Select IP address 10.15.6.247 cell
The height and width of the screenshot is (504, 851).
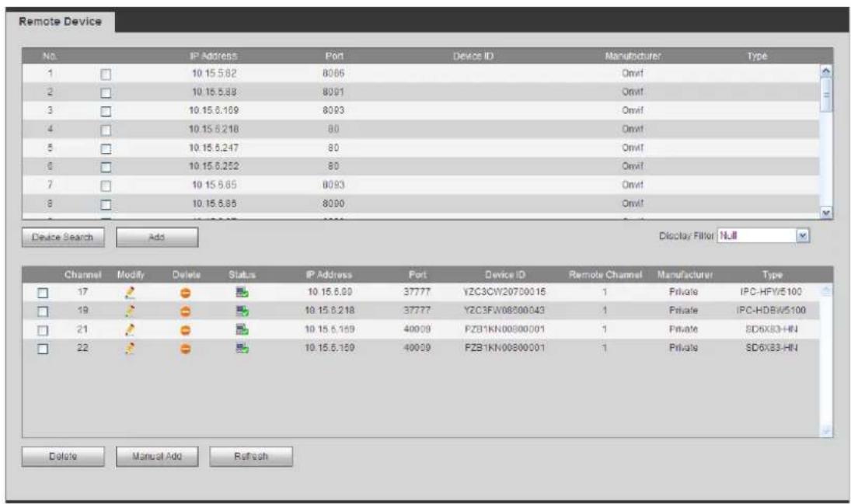click(x=213, y=148)
